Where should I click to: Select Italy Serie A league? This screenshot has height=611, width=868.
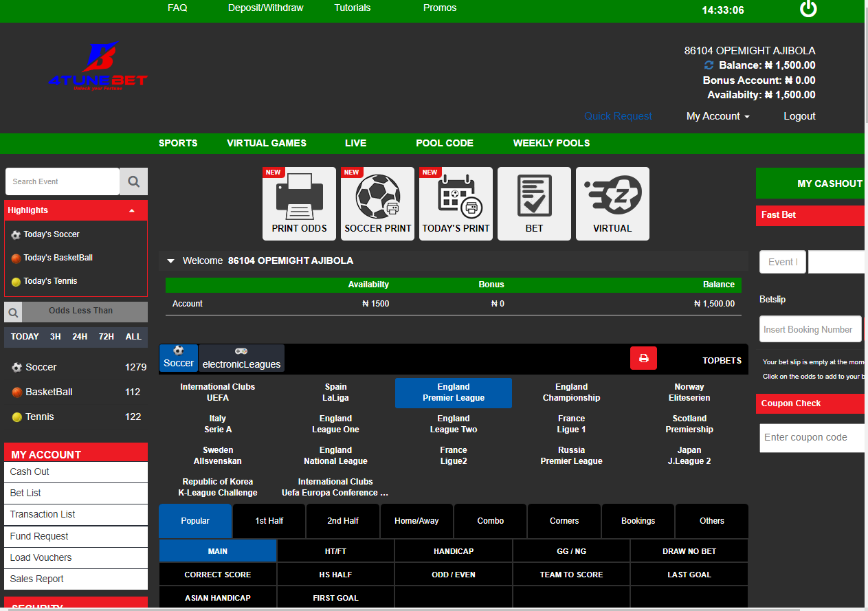[218, 424]
